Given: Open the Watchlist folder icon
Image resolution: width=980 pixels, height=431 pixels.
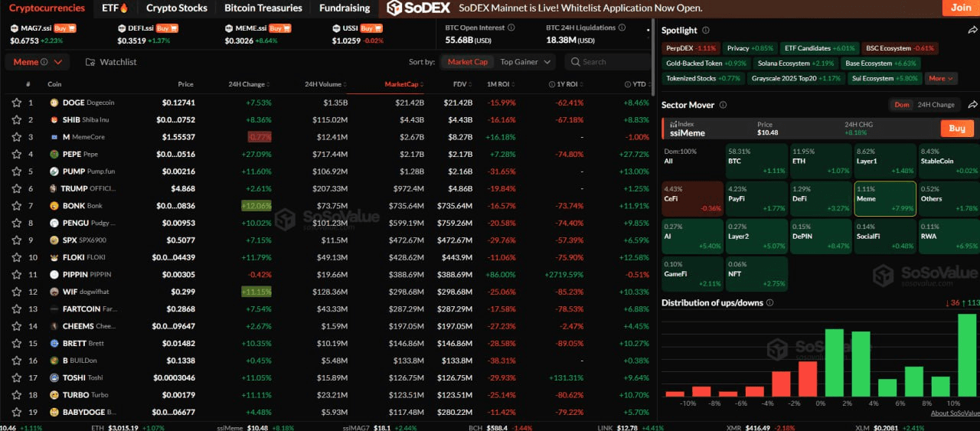Looking at the screenshot, I should click(x=90, y=62).
